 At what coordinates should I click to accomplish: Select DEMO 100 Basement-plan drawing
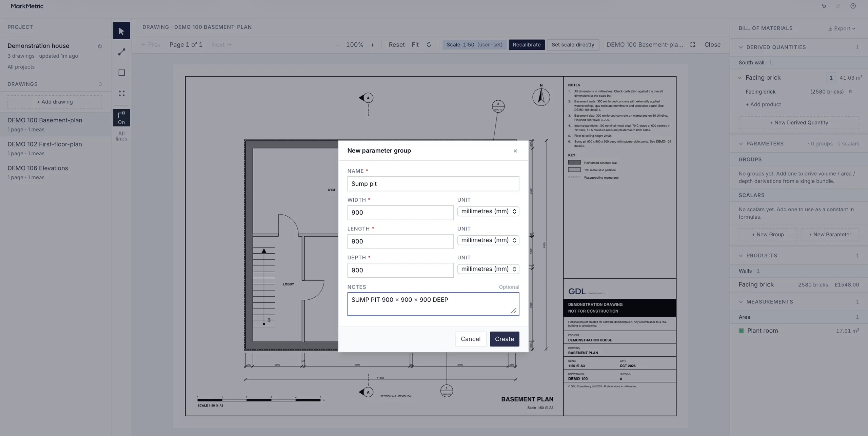[55, 124]
